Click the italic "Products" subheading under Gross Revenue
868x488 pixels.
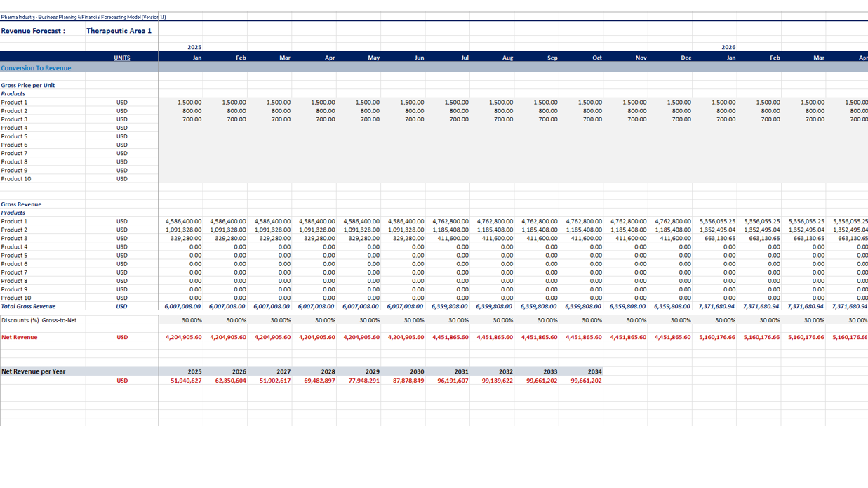pos(13,213)
